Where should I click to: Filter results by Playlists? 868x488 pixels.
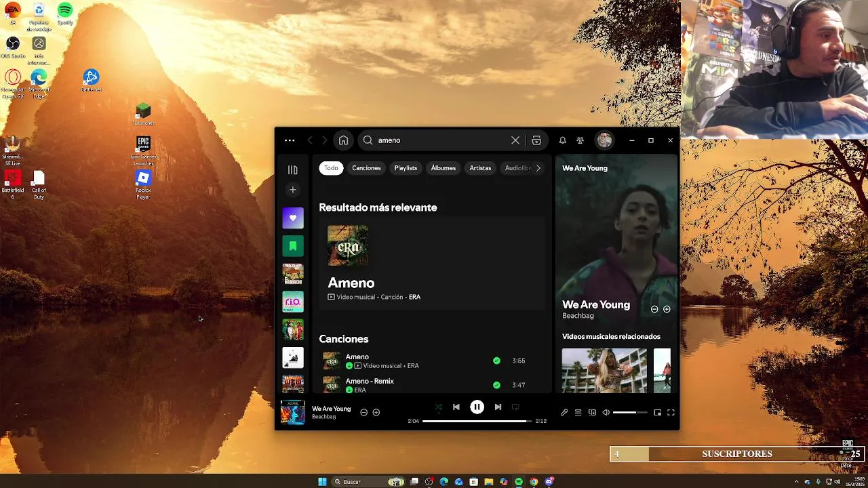406,168
